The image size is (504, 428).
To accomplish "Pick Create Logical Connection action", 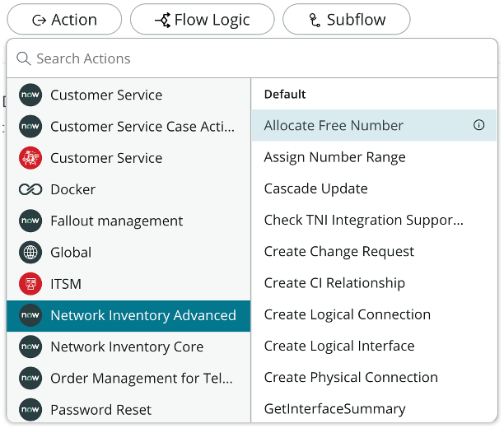I will [374, 314].
